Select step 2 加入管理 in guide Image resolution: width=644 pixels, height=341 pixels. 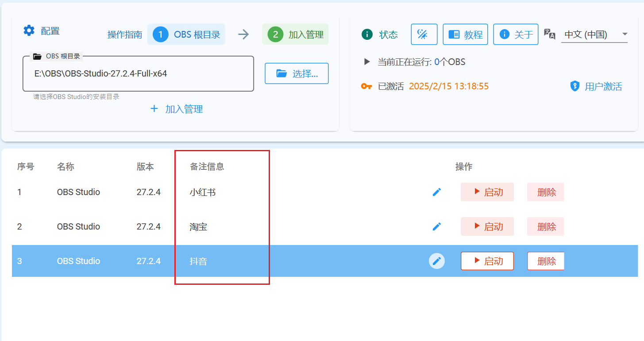[x=295, y=34]
